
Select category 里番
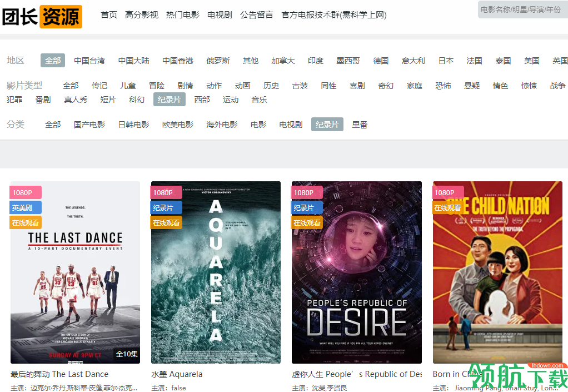pyautogui.click(x=360, y=125)
